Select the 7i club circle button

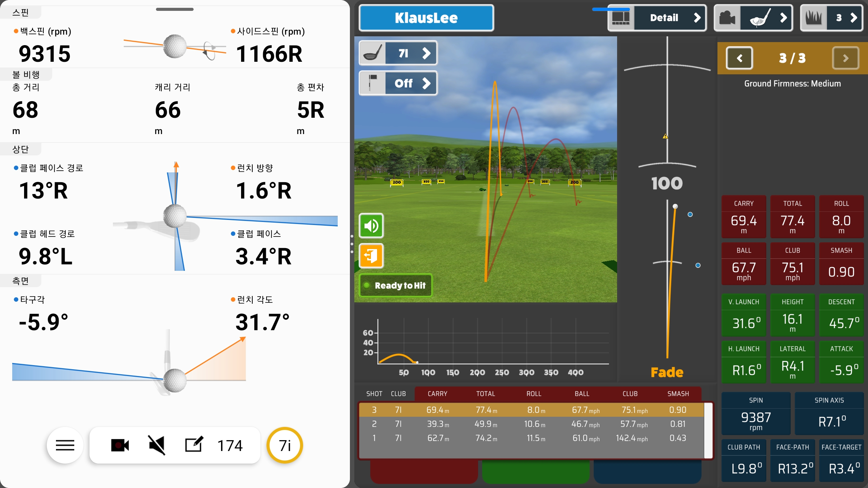285,445
